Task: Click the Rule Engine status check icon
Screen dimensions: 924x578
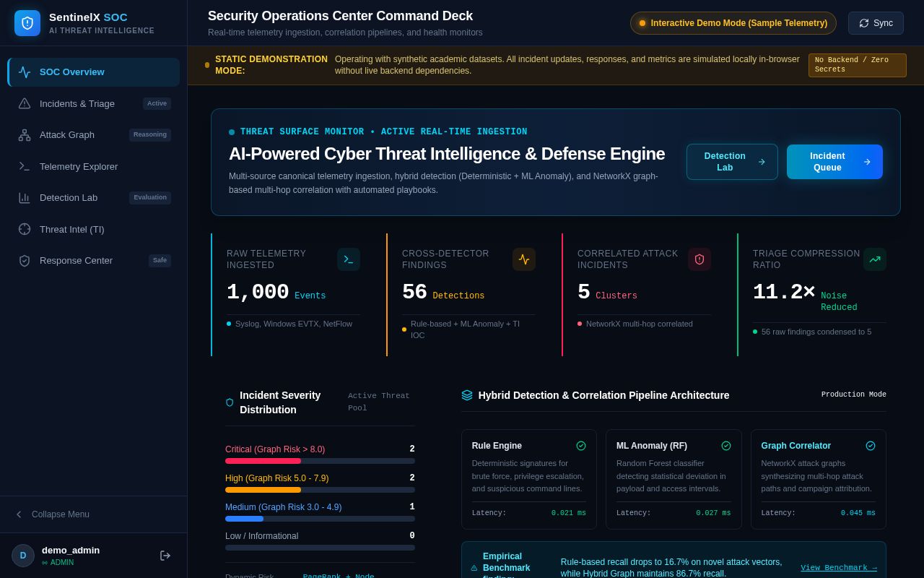Action: click(581, 446)
